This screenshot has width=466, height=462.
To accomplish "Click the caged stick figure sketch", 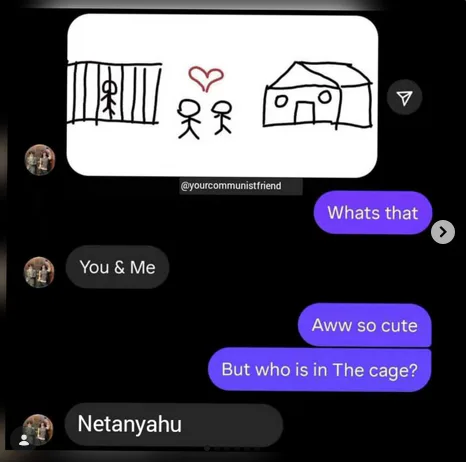I will point(109,99).
